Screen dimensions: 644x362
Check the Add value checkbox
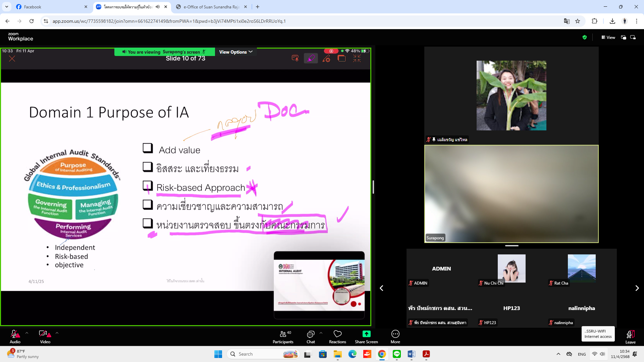click(148, 148)
